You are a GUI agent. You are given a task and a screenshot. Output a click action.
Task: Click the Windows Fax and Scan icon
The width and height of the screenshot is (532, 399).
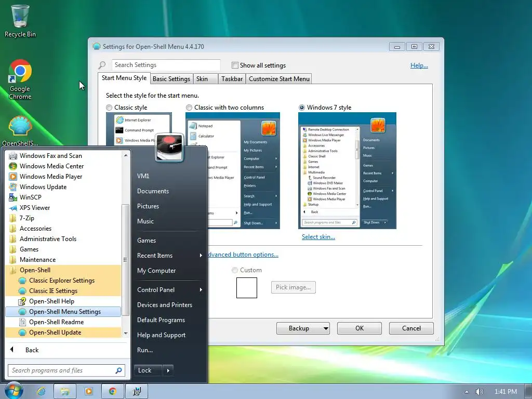tap(13, 156)
